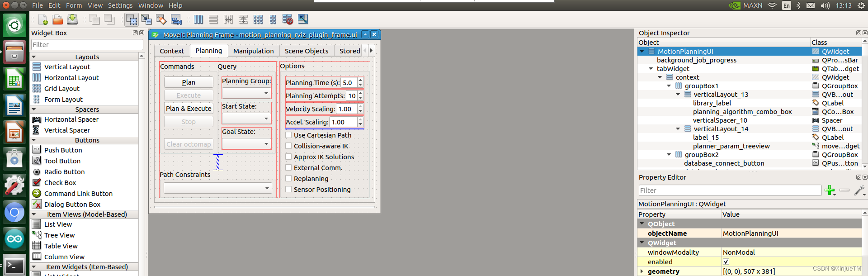Viewport: 868px width, 276px height.
Task: Create a new form with toolbar icon
Action: click(43, 19)
